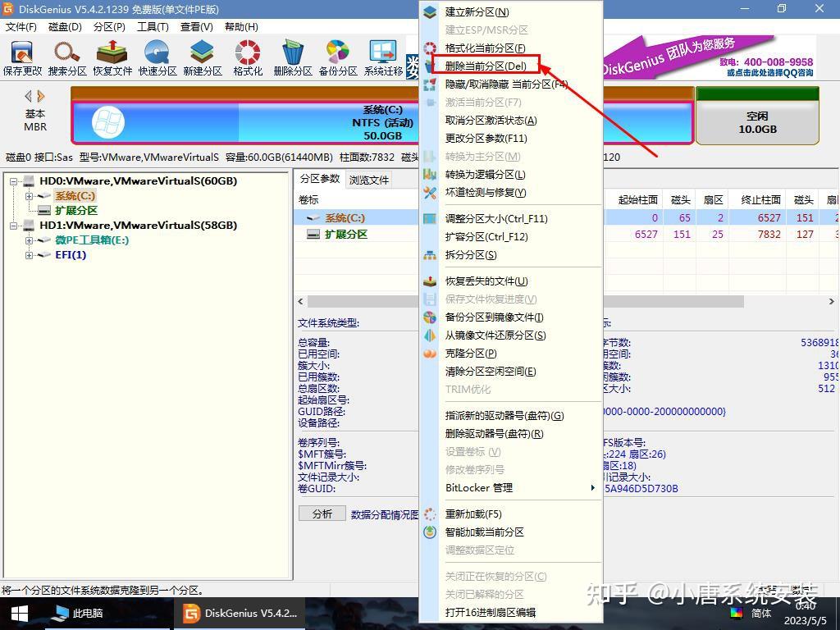Click the 坏道检测与修复 wrench icon

pyautogui.click(x=430, y=192)
